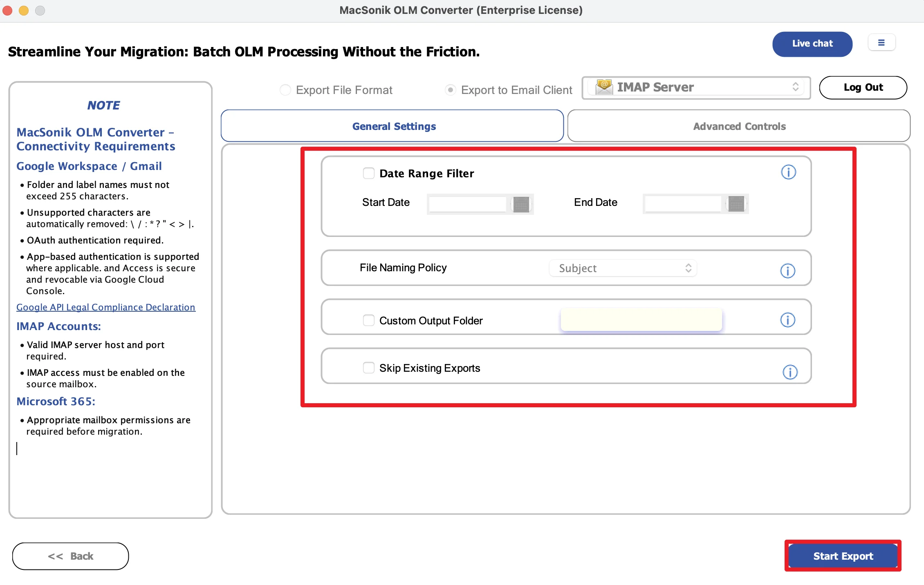
Task: Select the Export File Format radio button
Action: click(285, 89)
